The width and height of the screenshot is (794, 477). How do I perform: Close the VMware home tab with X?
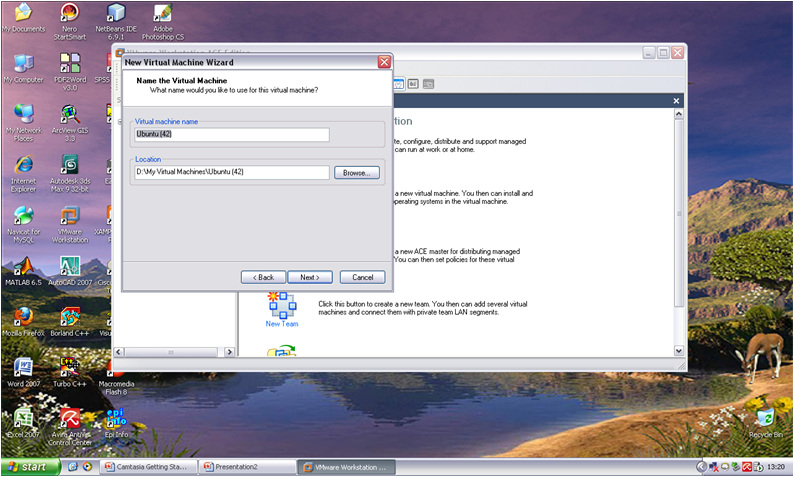click(676, 101)
